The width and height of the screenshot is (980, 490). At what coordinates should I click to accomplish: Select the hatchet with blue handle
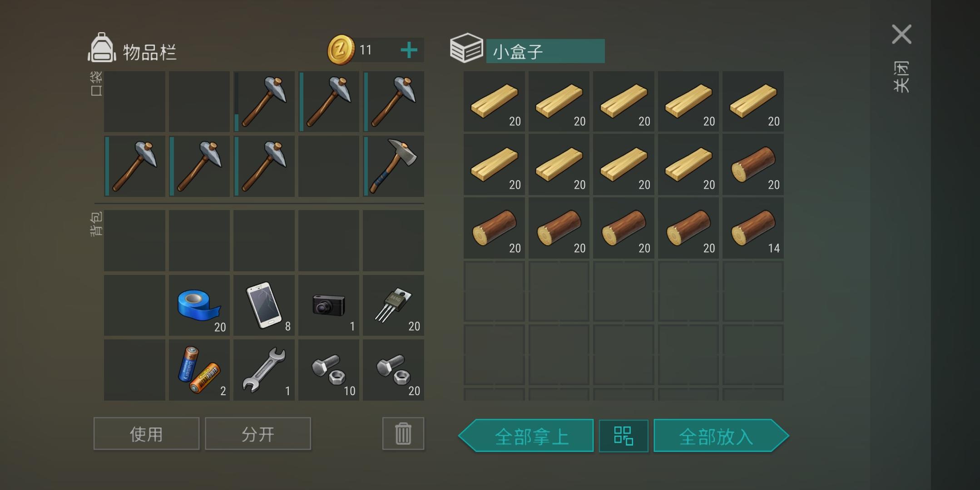pyautogui.click(x=393, y=166)
